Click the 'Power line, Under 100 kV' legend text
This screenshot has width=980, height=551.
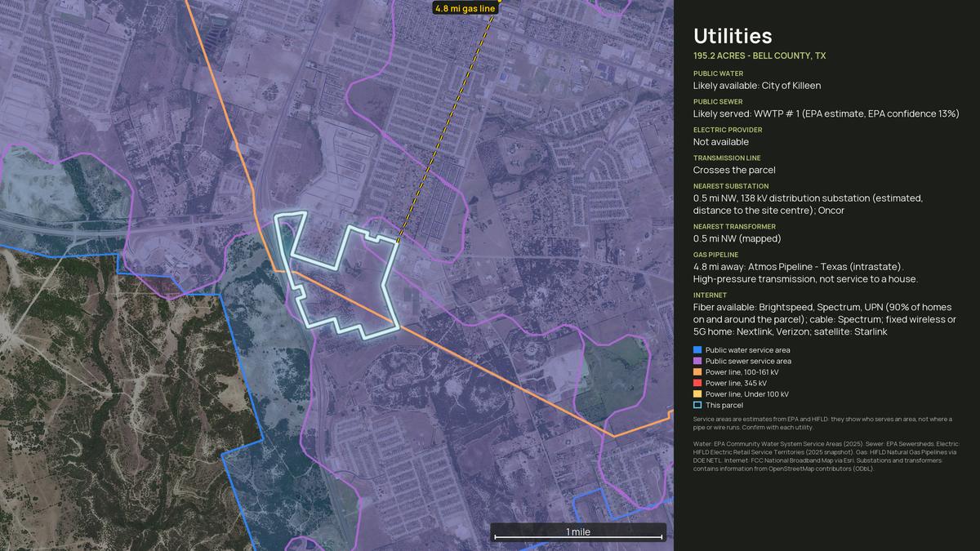(x=747, y=394)
